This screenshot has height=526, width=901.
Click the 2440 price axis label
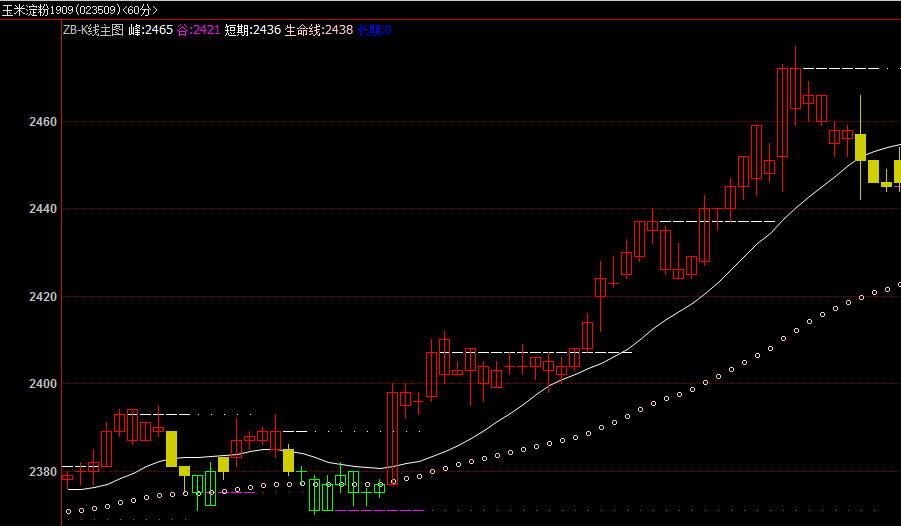(43, 209)
